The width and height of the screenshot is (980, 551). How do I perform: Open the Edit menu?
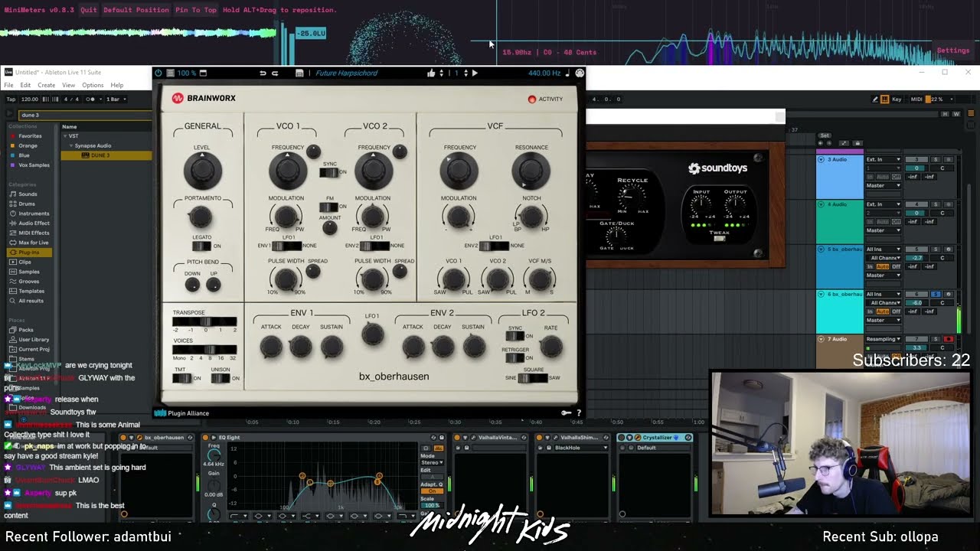25,85
